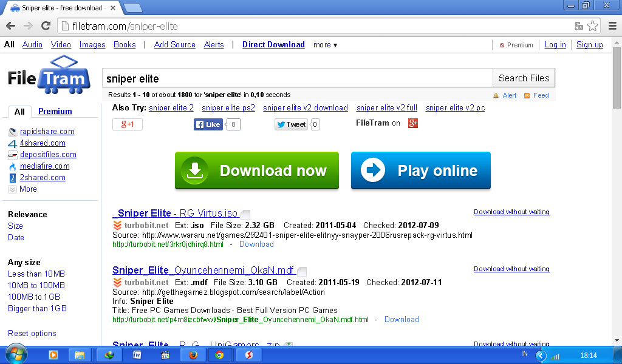Click the RSS Feed link

[536, 95]
